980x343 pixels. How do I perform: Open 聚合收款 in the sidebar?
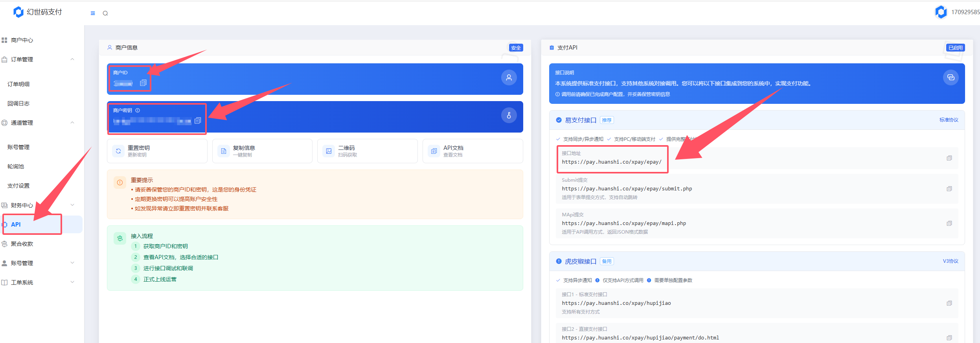click(x=22, y=244)
